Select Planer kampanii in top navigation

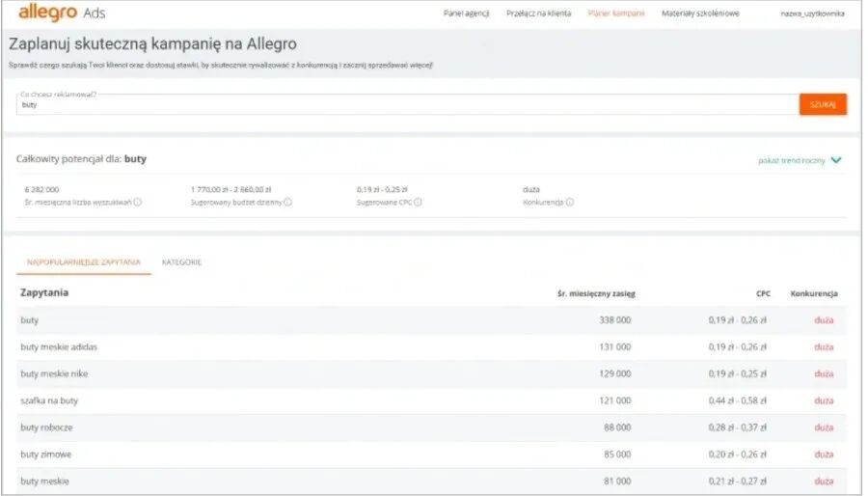coord(615,14)
